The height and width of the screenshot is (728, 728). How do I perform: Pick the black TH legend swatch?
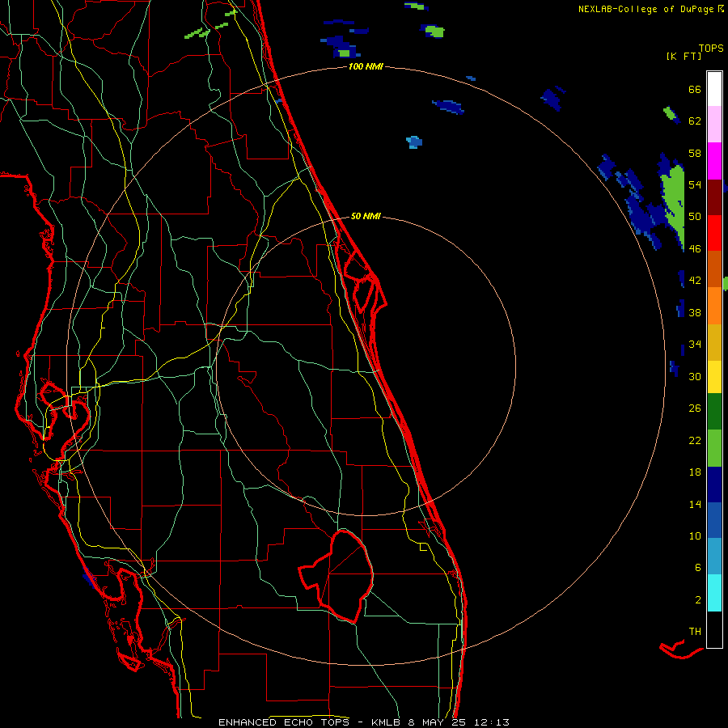coord(714,629)
